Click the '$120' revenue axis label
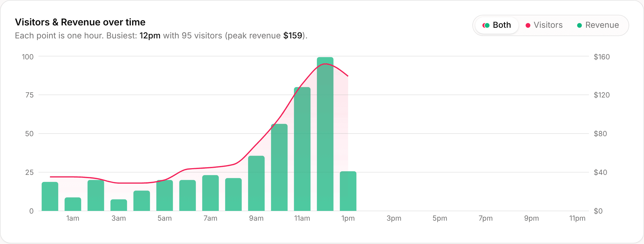 coord(602,95)
